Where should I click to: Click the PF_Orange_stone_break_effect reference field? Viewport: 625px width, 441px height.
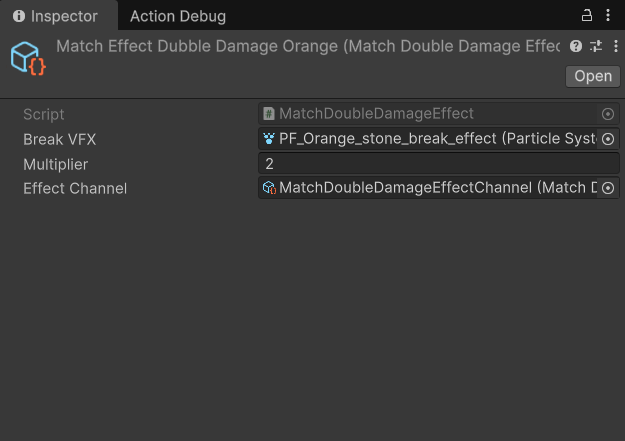pos(429,139)
